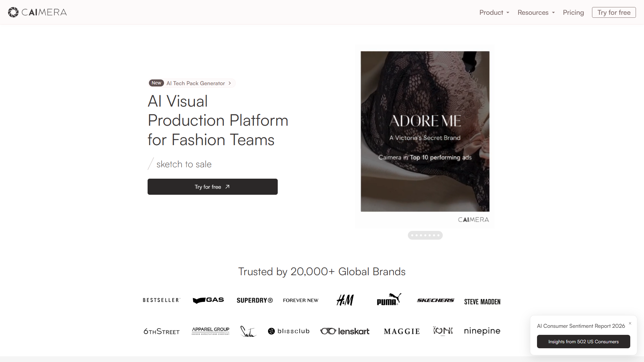Click the arrow icon on hero Try for free
The height and width of the screenshot is (362, 644).
[227, 187]
